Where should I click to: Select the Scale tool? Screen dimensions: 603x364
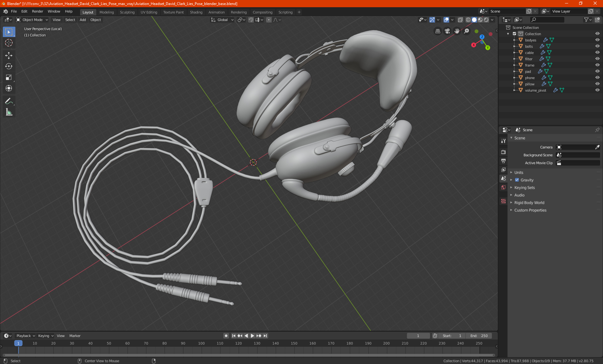tap(9, 77)
